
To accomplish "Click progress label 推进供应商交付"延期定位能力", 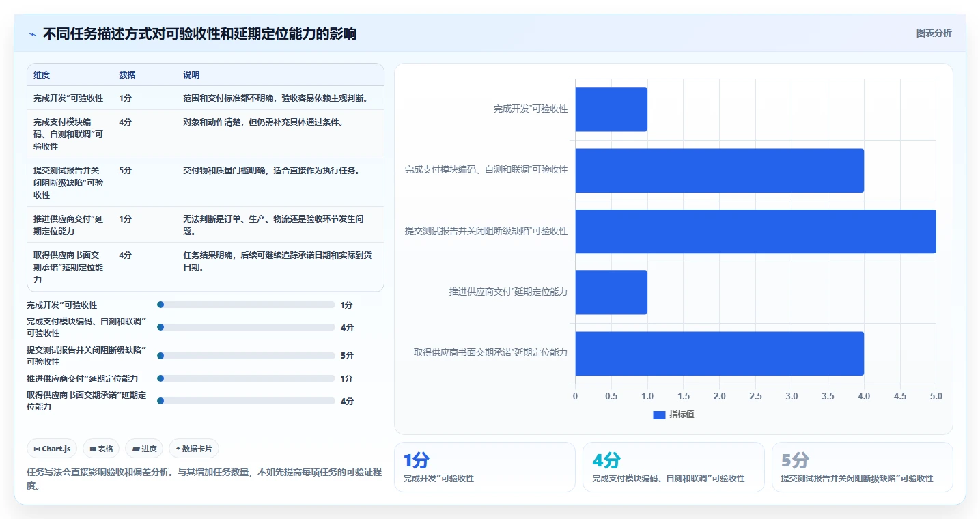I will (83, 378).
